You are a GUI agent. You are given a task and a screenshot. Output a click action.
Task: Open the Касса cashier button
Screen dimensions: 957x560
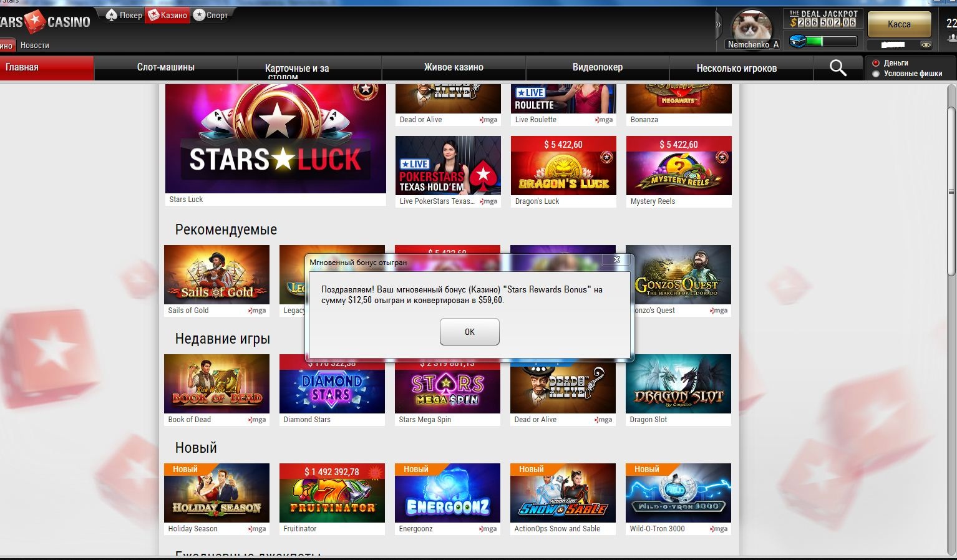pyautogui.click(x=899, y=24)
